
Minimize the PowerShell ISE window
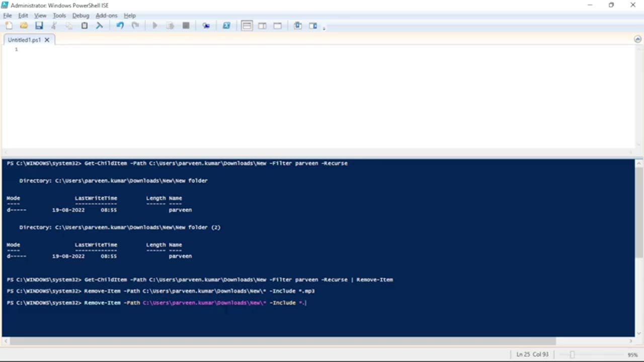(589, 5)
